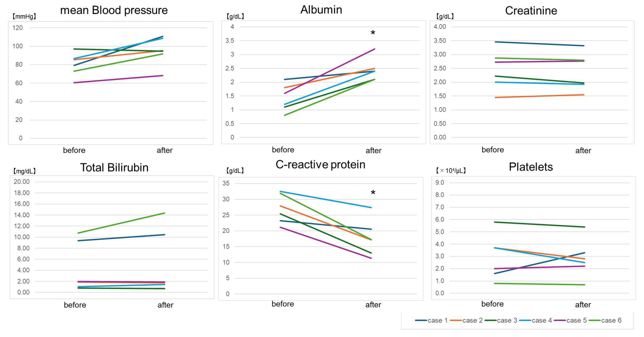644x337 pixels.
Task: Click "after" under the mean Blood pressure chart
Action: pos(164,150)
